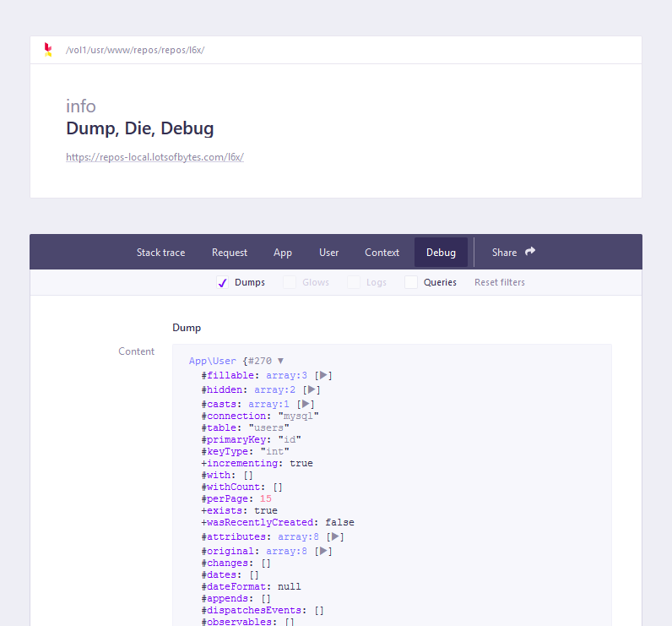672x626 pixels.
Task: Expand the #attributes array
Action: [335, 536]
